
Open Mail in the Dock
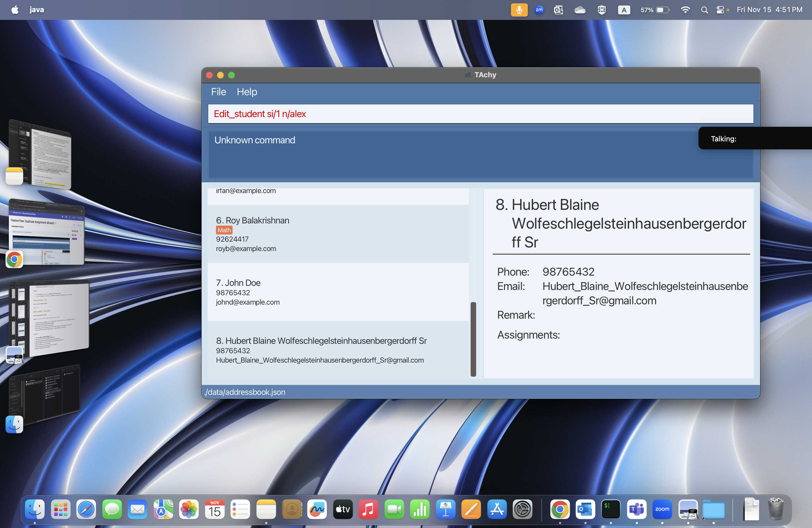(138, 509)
